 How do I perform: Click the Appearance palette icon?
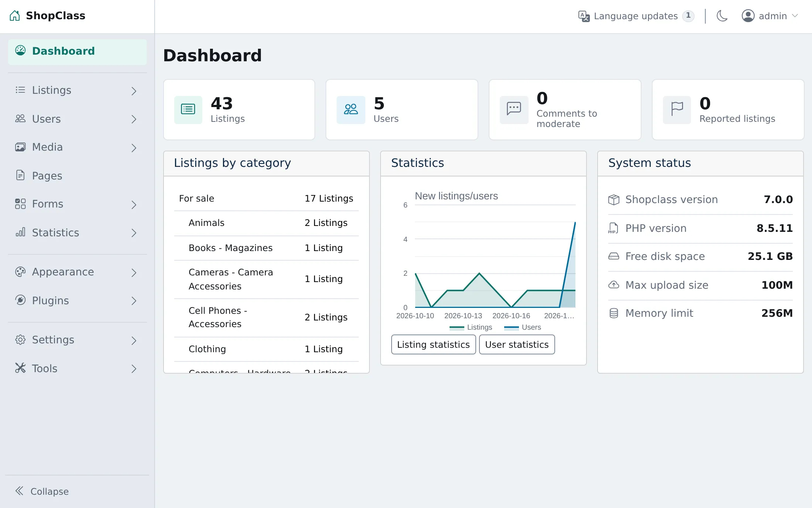[20, 272]
